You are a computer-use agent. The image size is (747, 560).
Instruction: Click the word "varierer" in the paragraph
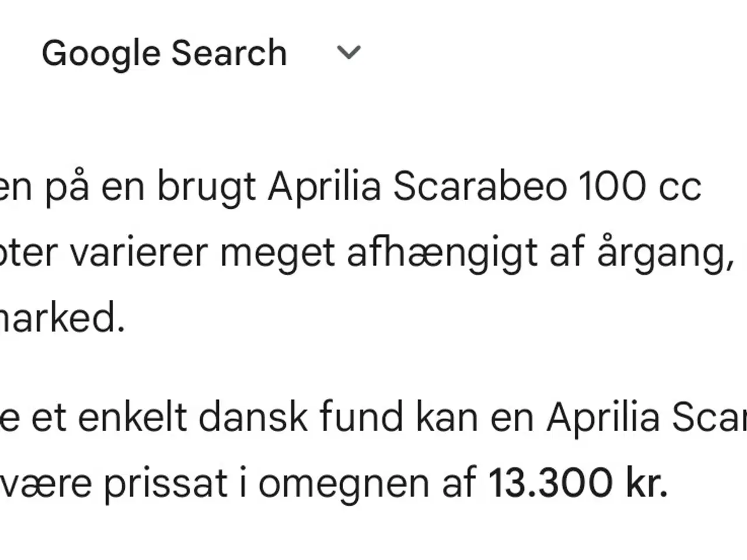tap(139, 253)
